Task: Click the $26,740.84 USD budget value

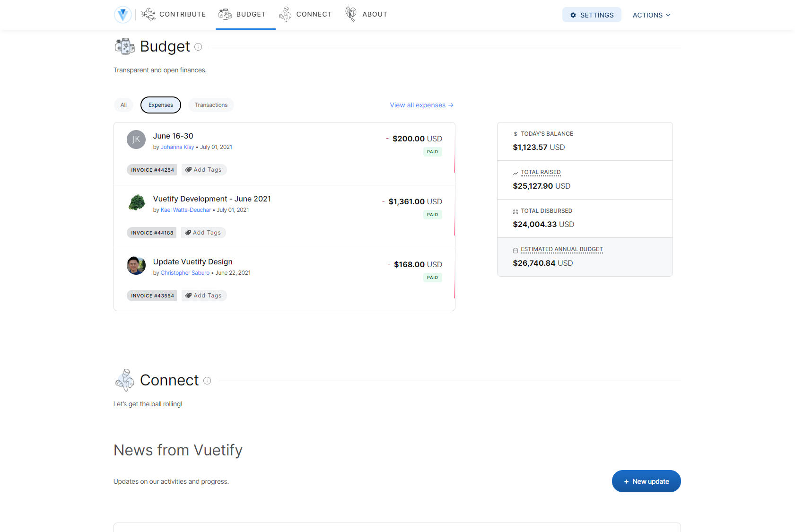Action: (543, 263)
